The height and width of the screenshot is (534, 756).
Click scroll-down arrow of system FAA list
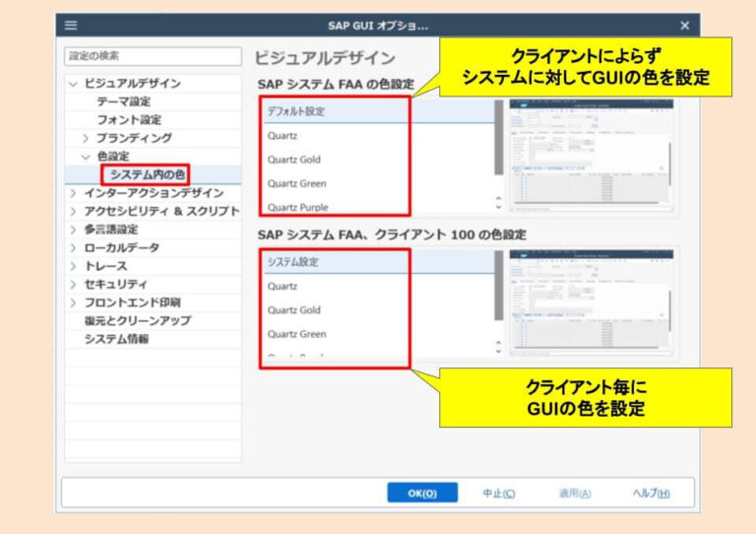click(x=498, y=208)
